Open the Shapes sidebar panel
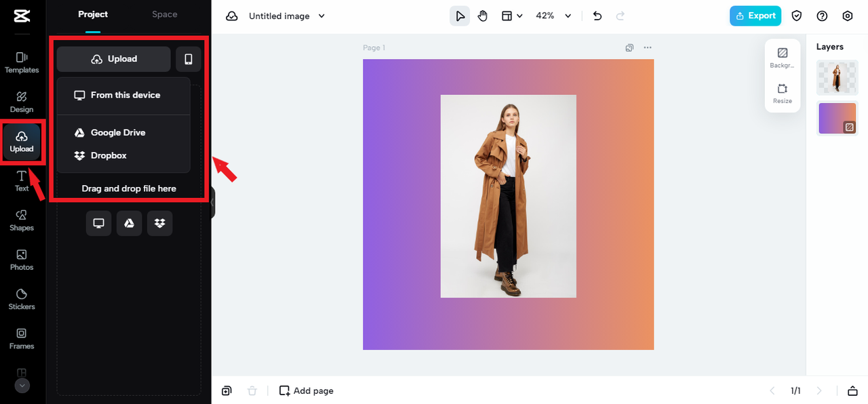868x404 pixels. point(22,220)
